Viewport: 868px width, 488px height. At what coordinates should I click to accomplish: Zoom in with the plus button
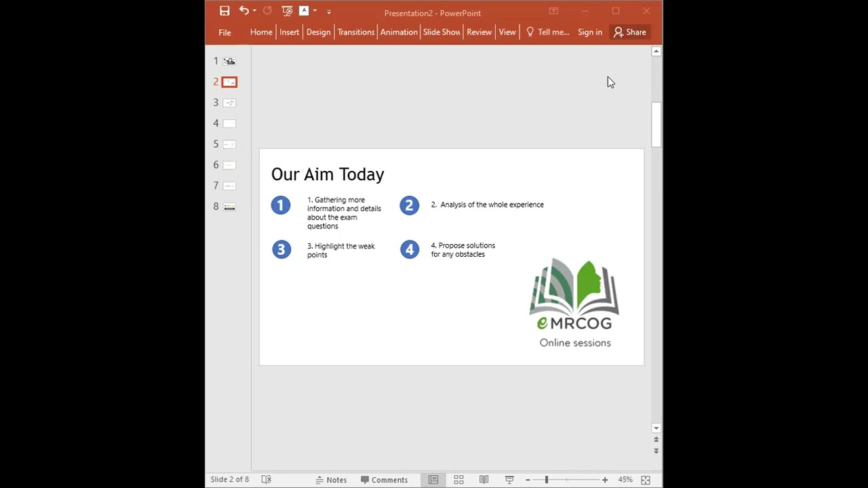605,480
